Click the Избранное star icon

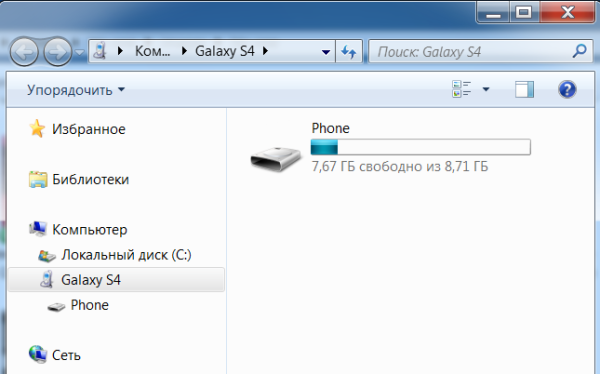(x=37, y=128)
